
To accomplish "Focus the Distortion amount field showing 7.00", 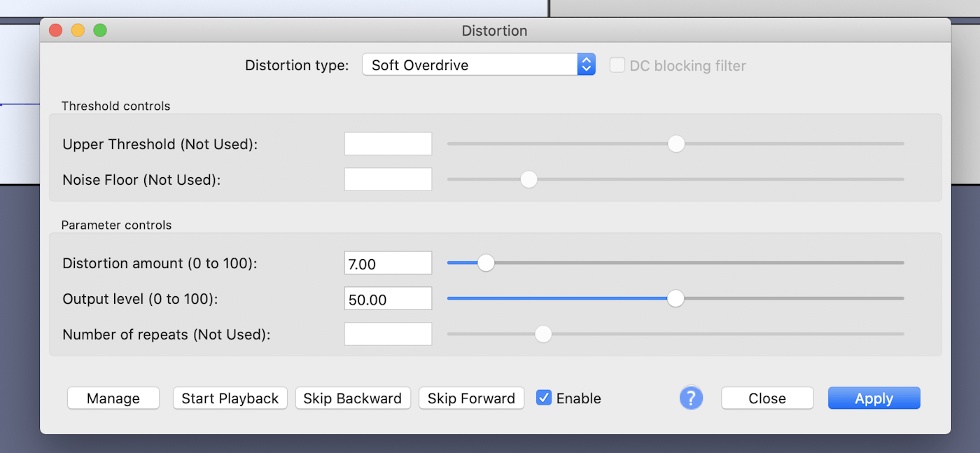I will (388, 263).
